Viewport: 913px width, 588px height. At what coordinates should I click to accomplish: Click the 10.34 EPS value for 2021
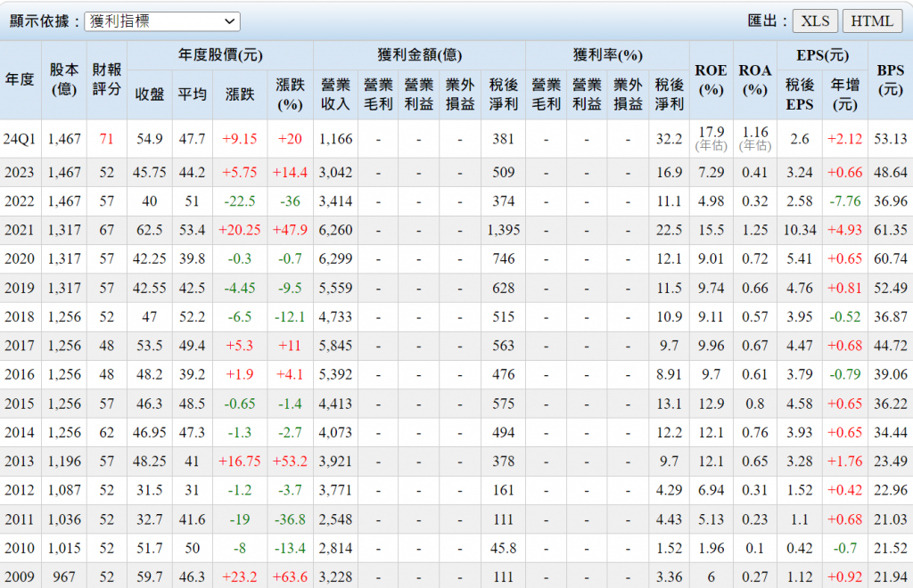[800, 231]
